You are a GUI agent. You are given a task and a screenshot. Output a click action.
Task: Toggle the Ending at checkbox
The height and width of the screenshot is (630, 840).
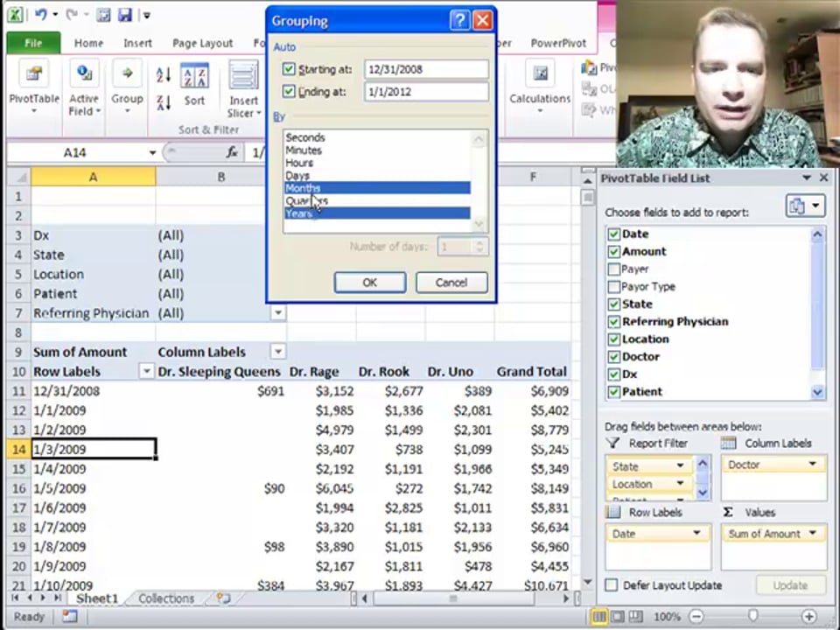(289, 91)
